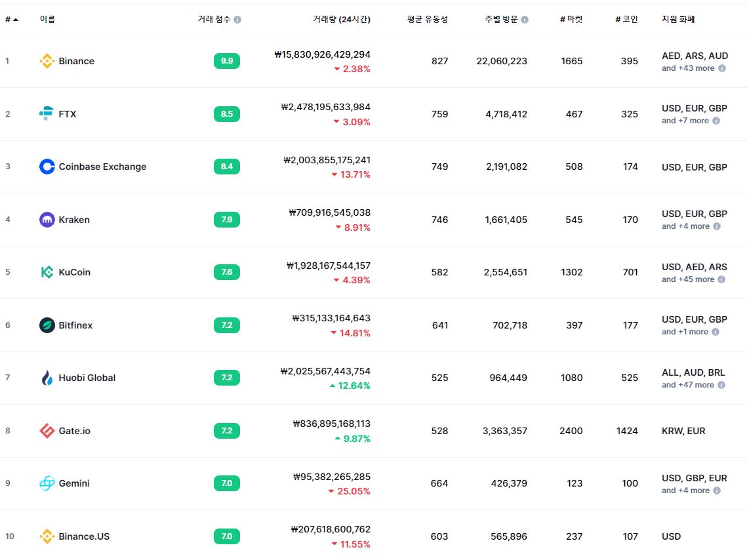Image resolution: width=747 pixels, height=560 pixels.
Task: Click the Binance exchange logo icon
Action: 47,61
